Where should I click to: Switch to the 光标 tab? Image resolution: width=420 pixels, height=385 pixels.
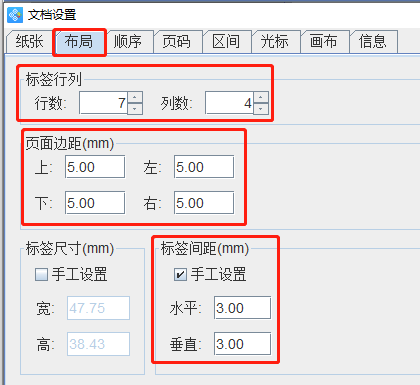point(275,42)
